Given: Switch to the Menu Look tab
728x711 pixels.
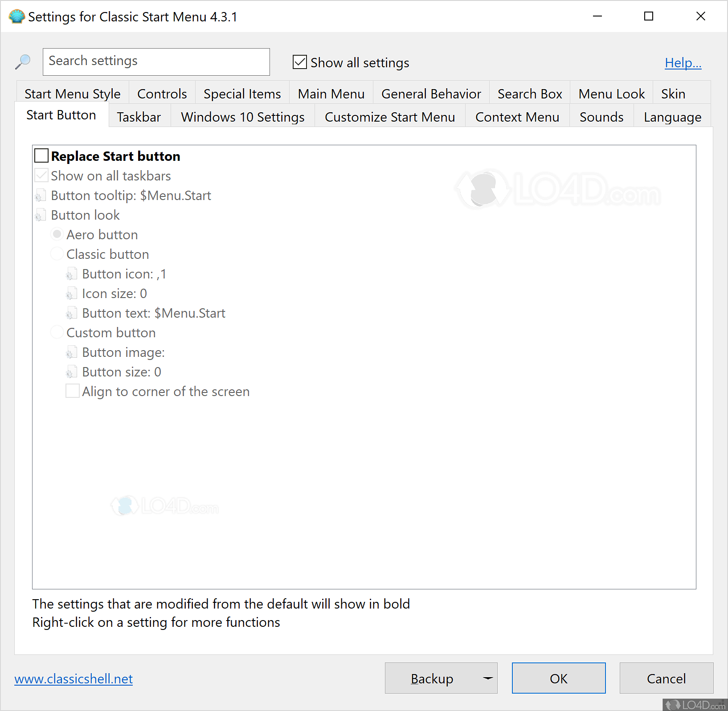Looking at the screenshot, I should tap(612, 94).
